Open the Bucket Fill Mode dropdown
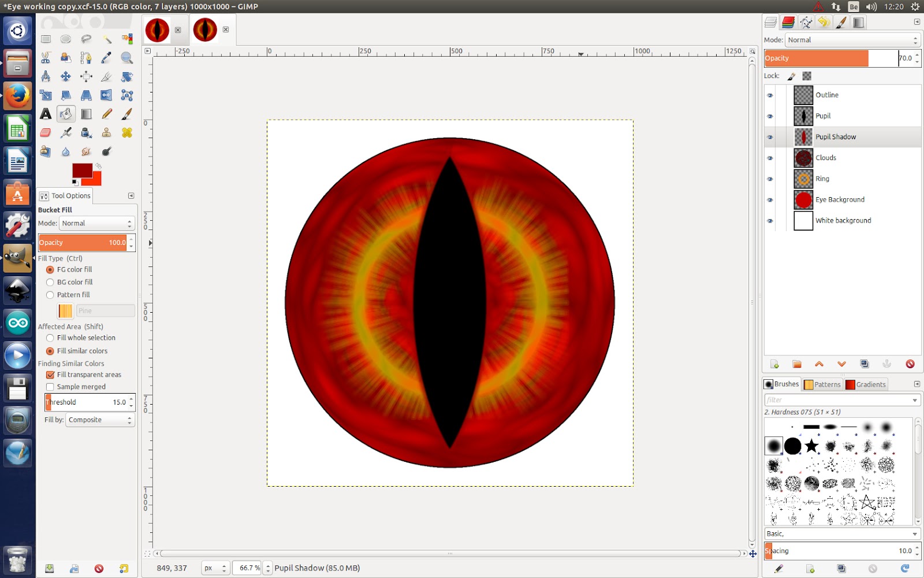This screenshot has width=924, height=578. coord(96,223)
